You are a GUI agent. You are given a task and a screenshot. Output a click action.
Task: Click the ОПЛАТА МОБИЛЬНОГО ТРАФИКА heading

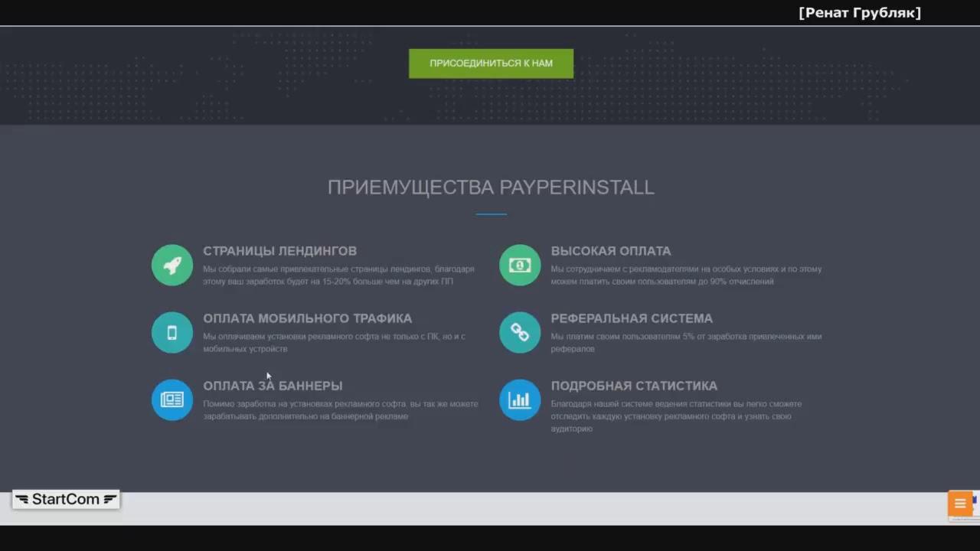pos(307,318)
